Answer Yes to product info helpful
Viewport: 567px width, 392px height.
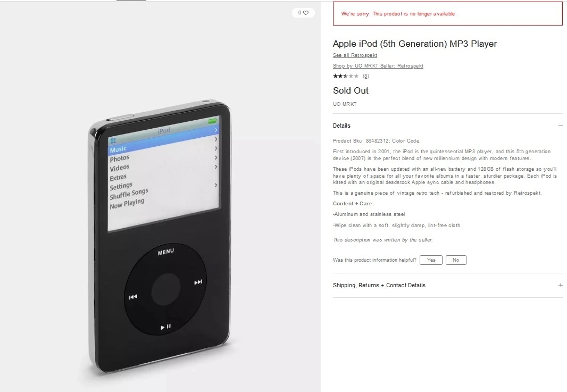coord(431,260)
